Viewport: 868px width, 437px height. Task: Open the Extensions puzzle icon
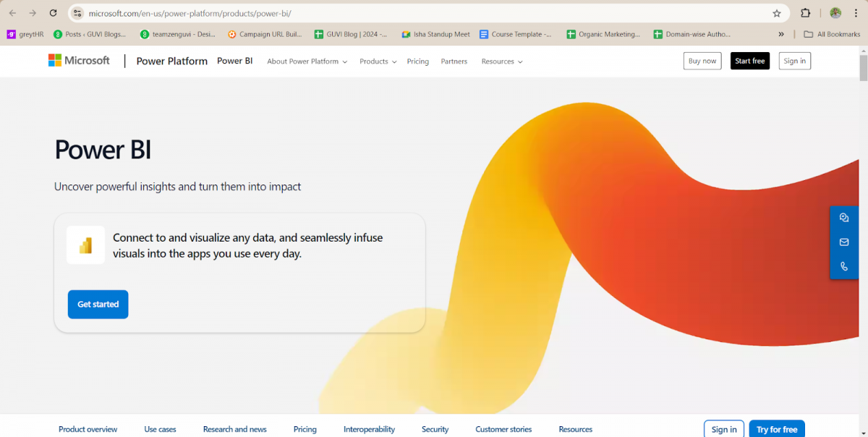pyautogui.click(x=806, y=13)
